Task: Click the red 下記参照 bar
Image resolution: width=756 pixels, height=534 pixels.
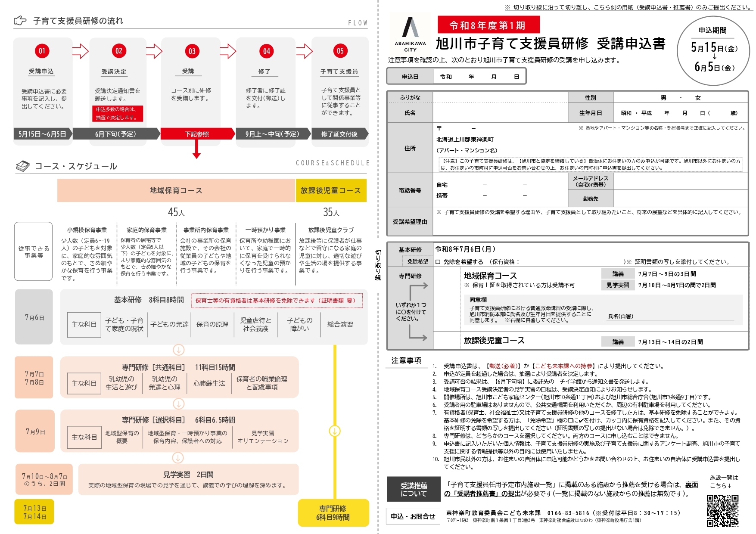Action: coord(197,134)
